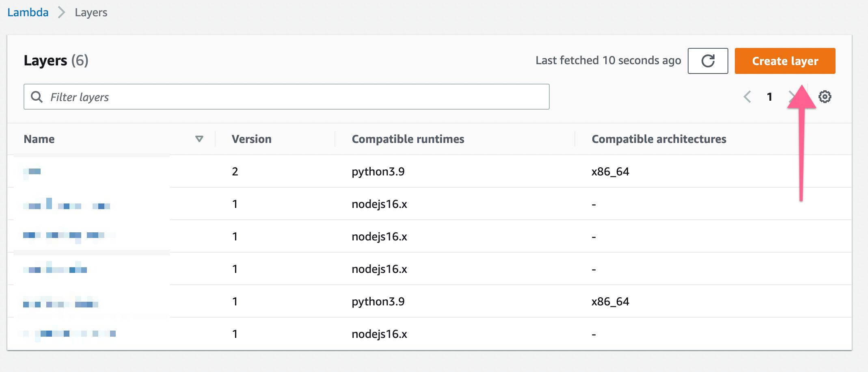Click the Layers breadcrumb item
Image resolution: width=868 pixels, height=372 pixels.
[91, 13]
